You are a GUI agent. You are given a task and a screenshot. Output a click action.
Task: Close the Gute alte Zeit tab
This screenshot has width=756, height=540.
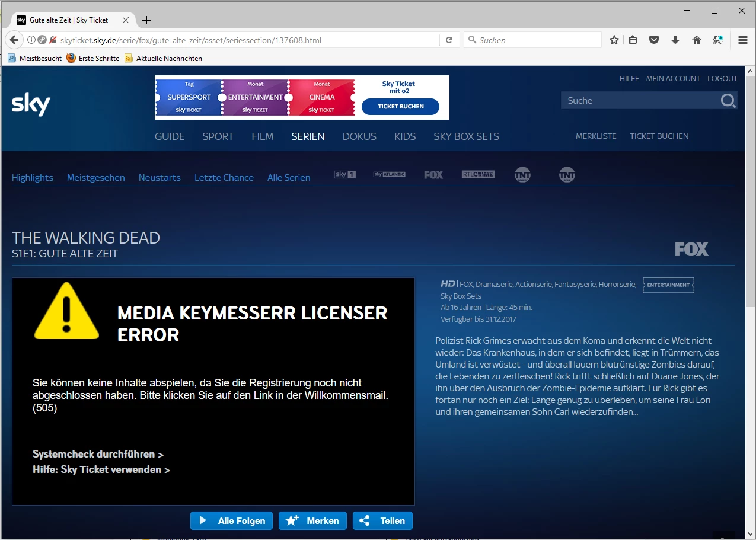point(126,20)
